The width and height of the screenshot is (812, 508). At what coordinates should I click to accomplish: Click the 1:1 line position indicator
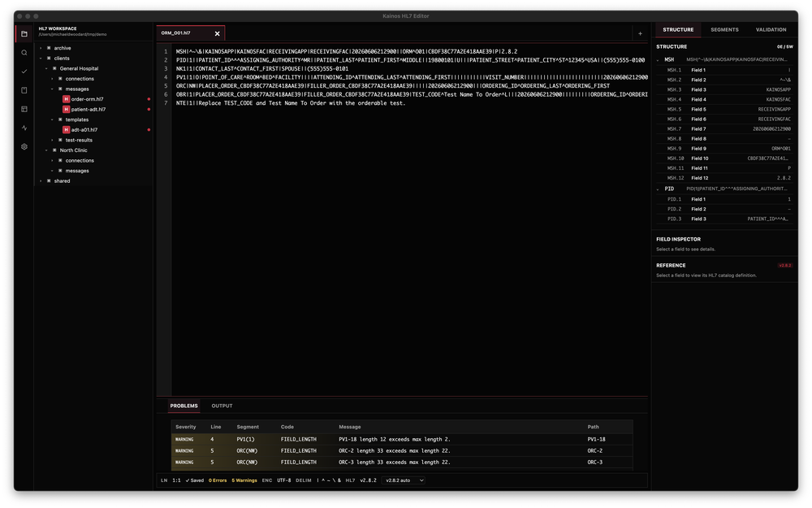pyautogui.click(x=176, y=480)
